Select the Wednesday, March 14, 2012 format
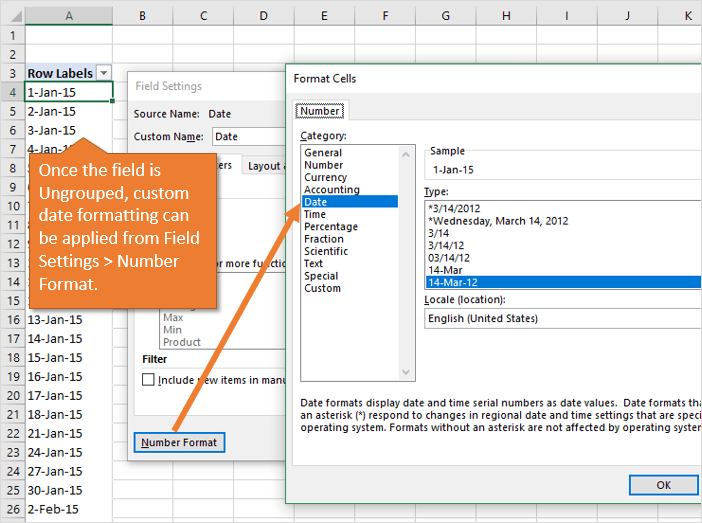The image size is (702, 523). 500,219
